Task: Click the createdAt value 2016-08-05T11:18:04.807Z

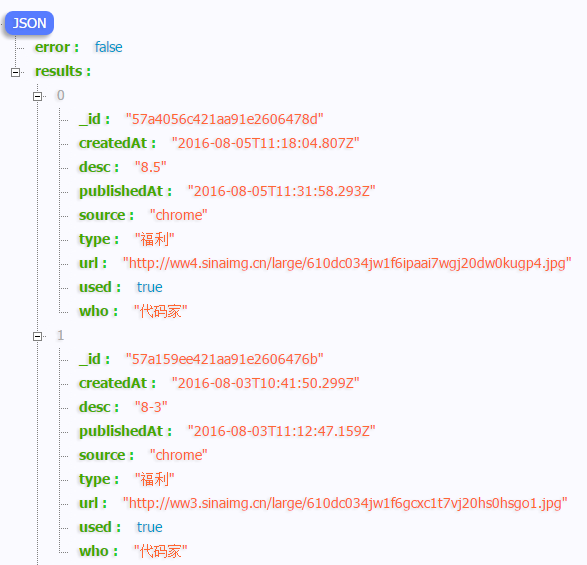Action: [x=265, y=143]
